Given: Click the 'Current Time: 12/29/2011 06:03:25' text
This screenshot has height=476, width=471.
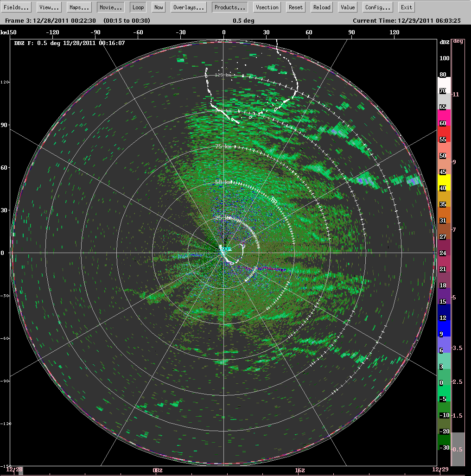Looking at the screenshot, I should [x=407, y=21].
